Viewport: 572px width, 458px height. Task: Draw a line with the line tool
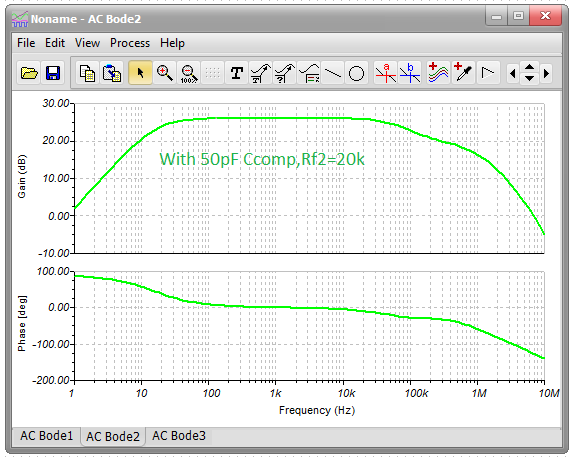click(x=332, y=73)
